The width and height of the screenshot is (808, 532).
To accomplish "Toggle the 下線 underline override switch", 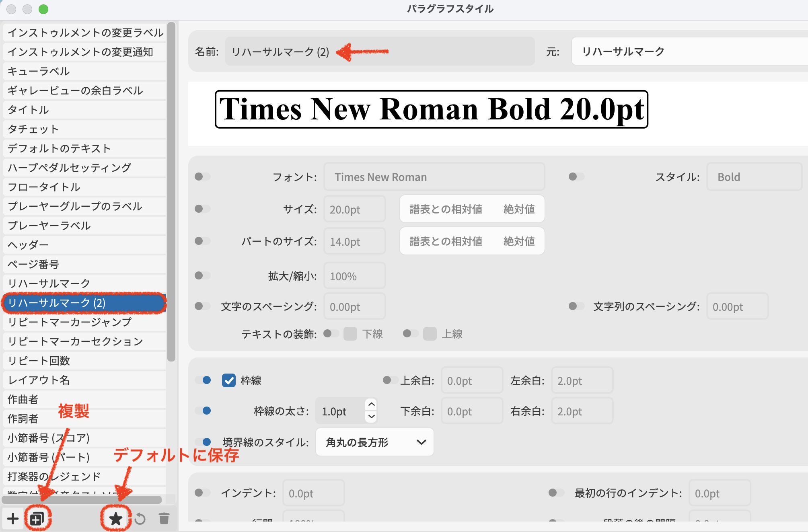I will 331,333.
